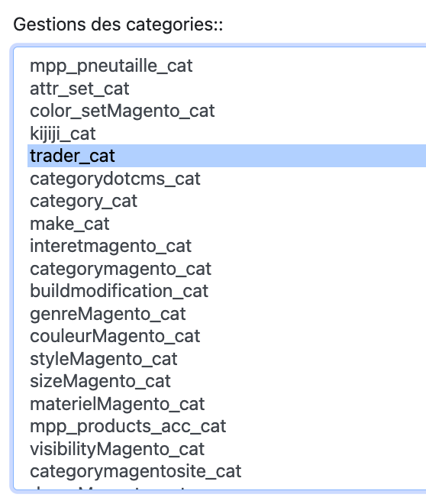
Task: Select mpp_pneutaille_cat in the category list
Action: point(227,66)
